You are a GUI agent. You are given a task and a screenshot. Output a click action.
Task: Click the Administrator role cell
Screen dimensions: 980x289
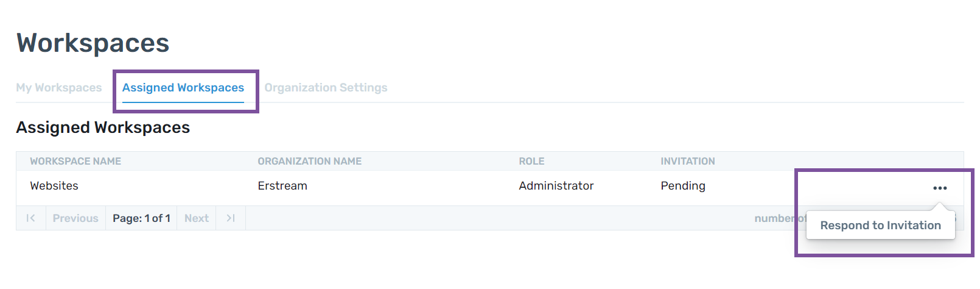point(556,186)
